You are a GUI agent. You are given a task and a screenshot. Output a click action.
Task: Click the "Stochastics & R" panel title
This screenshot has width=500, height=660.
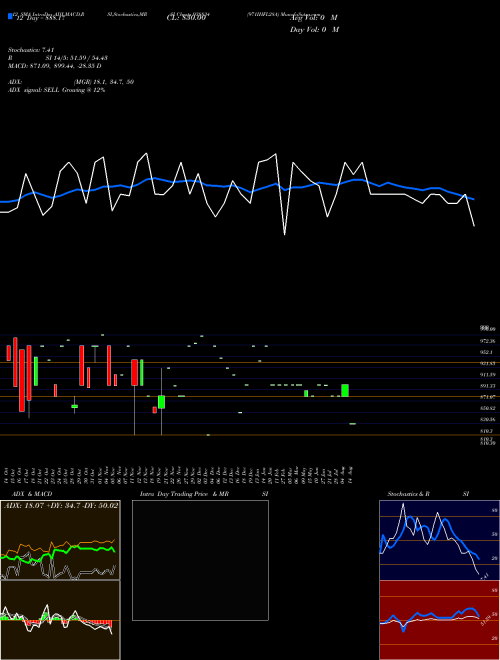pos(409,494)
